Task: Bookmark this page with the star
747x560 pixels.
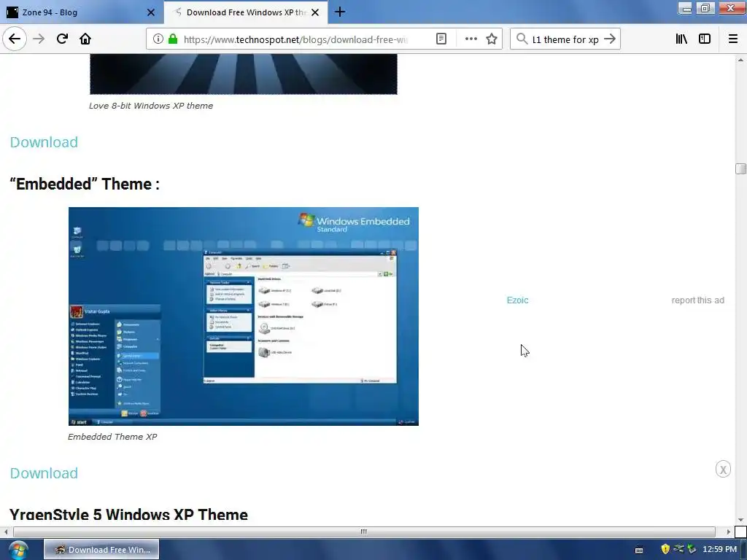Action: 492,39
